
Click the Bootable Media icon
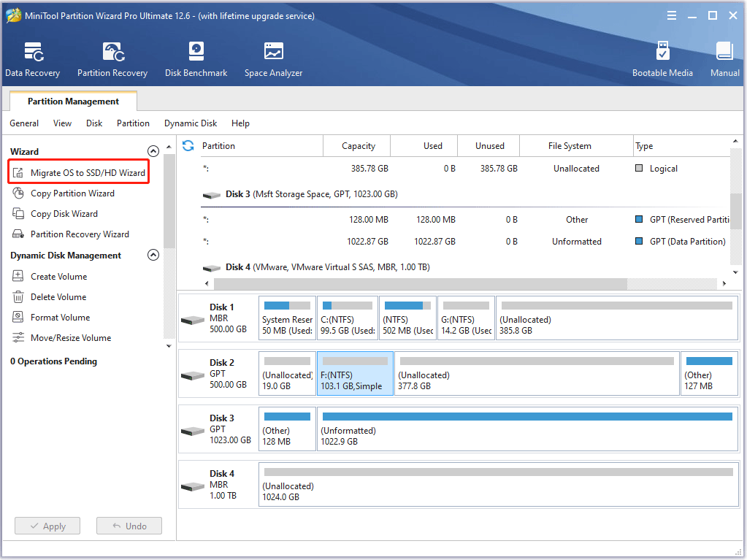[662, 59]
